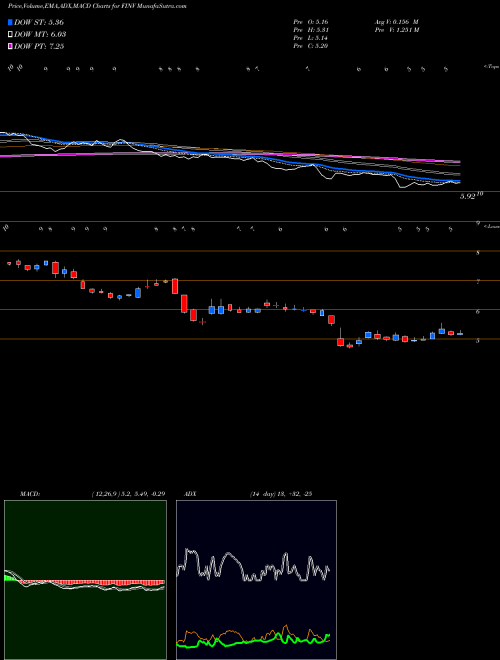500x660 pixels.
Task: Select the 'Pre L: 5.14' low value
Action: [311, 38]
